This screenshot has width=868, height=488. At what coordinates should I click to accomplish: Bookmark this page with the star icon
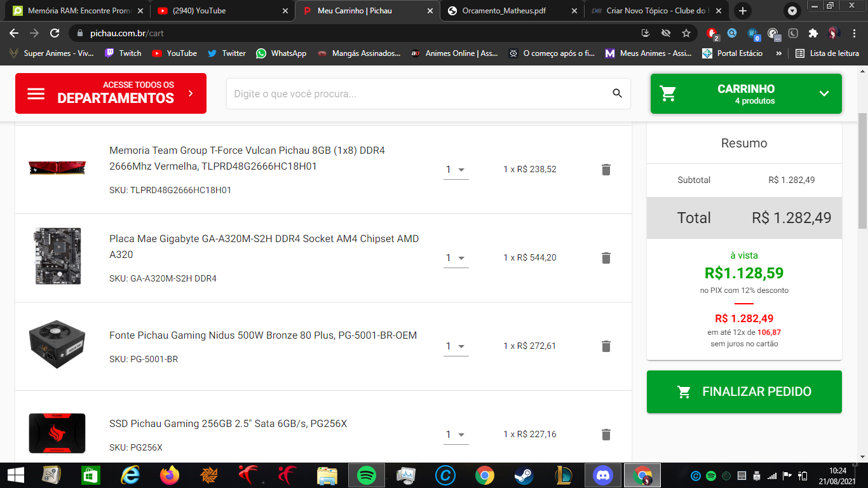click(686, 33)
